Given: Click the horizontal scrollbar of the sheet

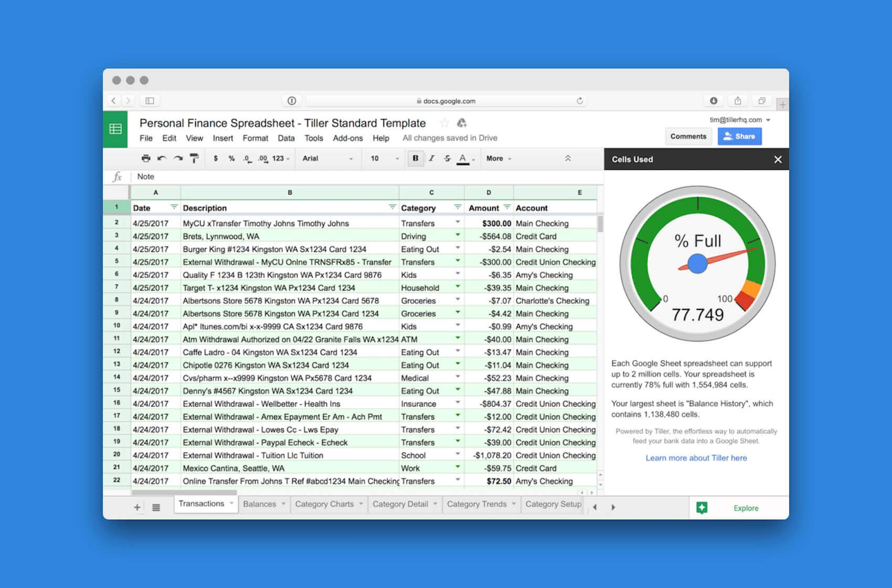Looking at the screenshot, I should (184, 493).
